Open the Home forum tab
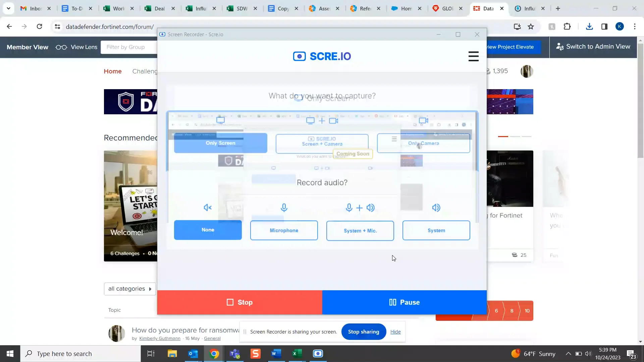The image size is (644, 362). click(x=113, y=71)
